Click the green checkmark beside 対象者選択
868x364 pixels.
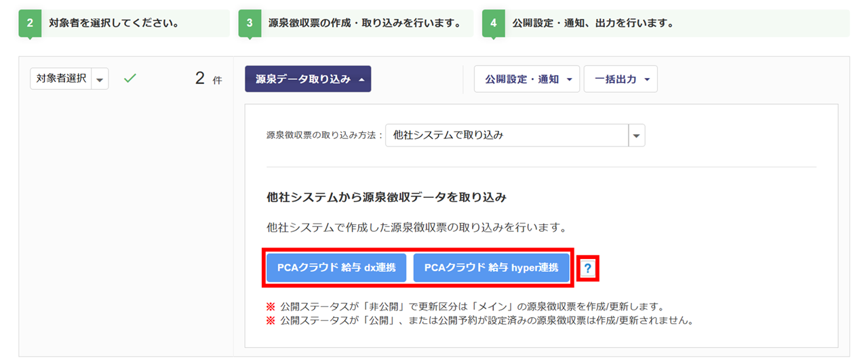coord(130,79)
